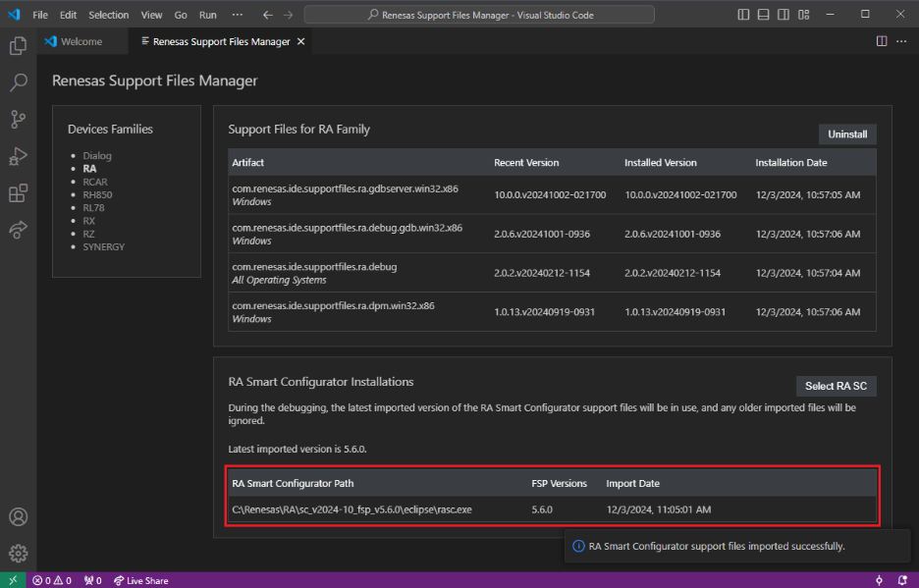Viewport: 919px width, 588px height.
Task: Open the View menu
Action: [151, 15]
